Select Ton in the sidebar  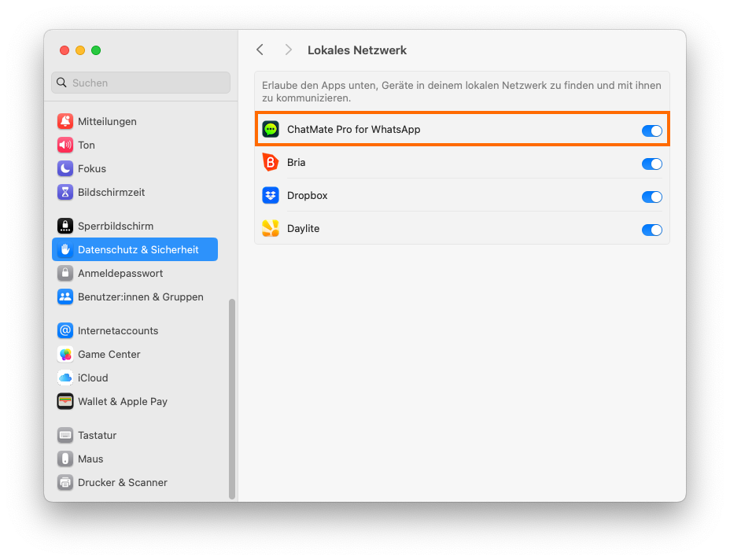135,146
